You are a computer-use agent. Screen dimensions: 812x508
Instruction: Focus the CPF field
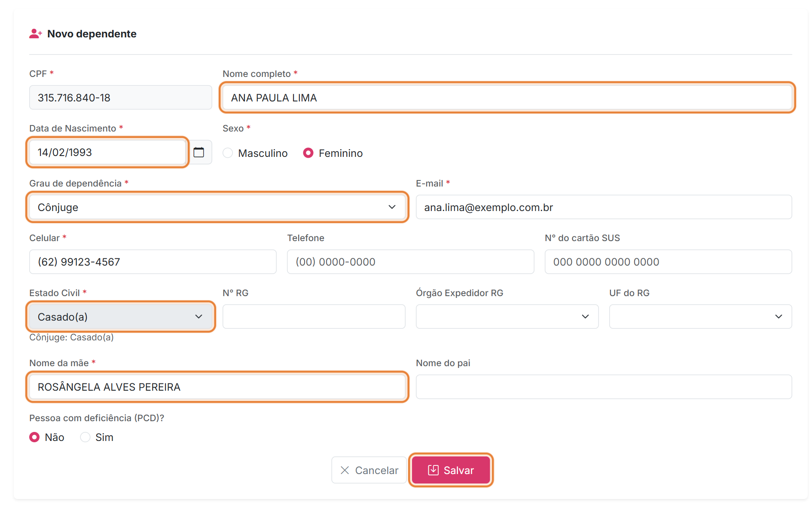click(x=121, y=98)
